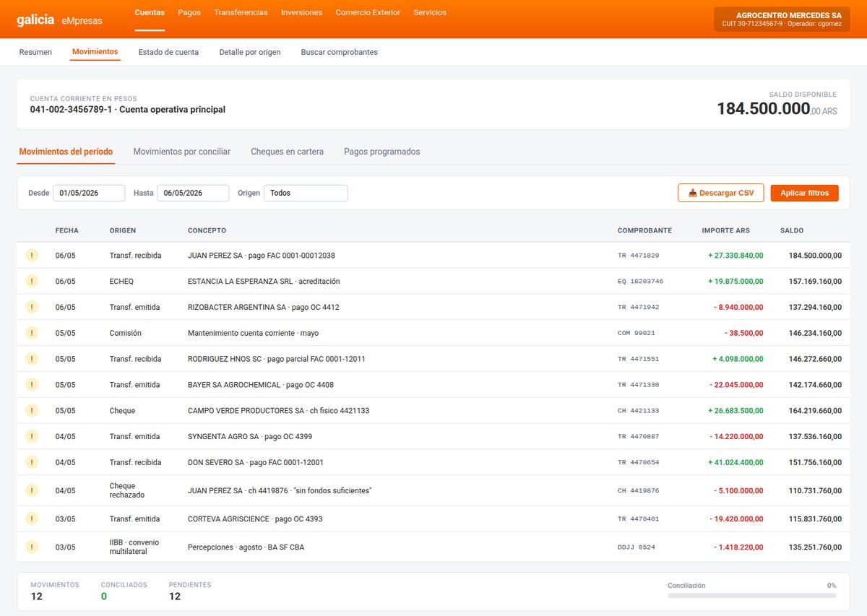Click pending icon on Cheque rechazado row
Image resolution: width=867 pixels, height=616 pixels.
[x=31, y=490]
